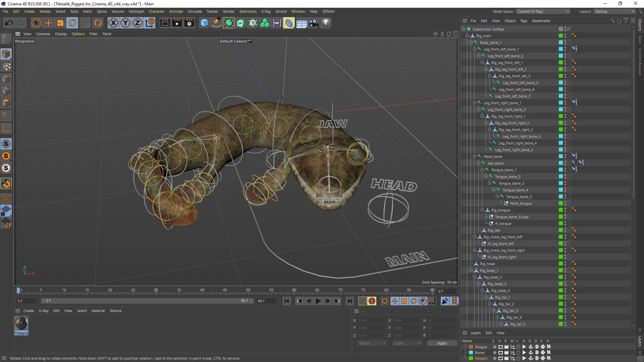Toggle Subdivision Surface enable checkmark
The height and width of the screenshot is (362, 644).
click(x=569, y=29)
